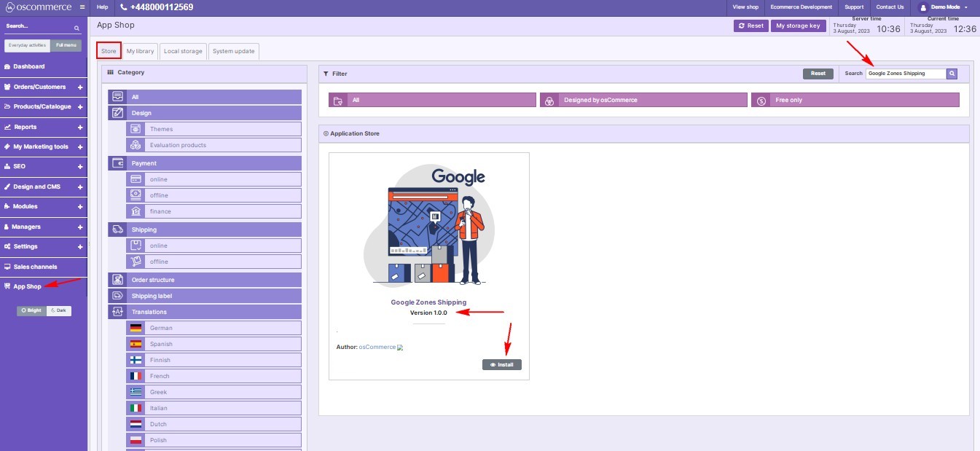Expand the Reports plus sign
This screenshot has width=980, height=451.
(x=80, y=128)
